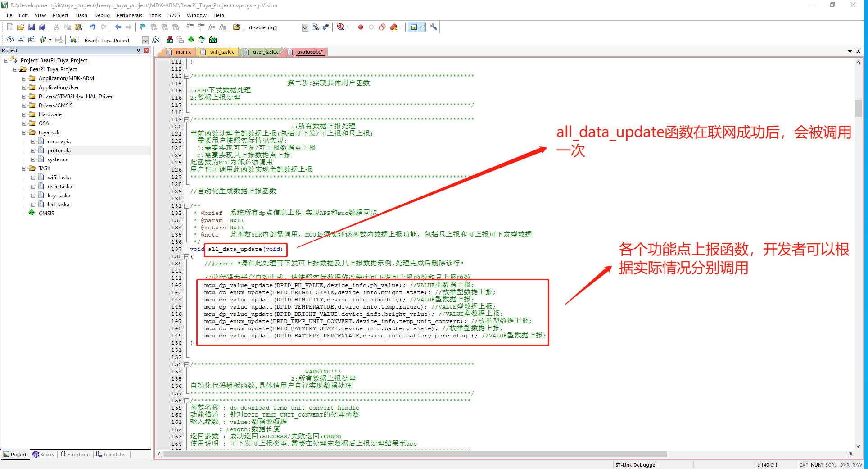Click the Undo toolbar icon
Screen dimensions: 868x469
92,27
